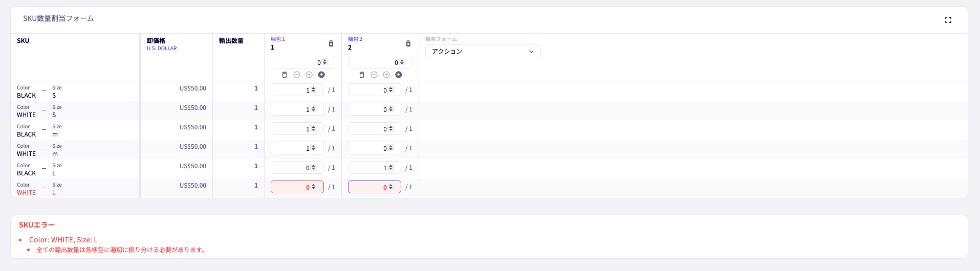Click the filled plus circle under 梱包 2
This screenshot has height=271, width=980.
tap(399, 75)
